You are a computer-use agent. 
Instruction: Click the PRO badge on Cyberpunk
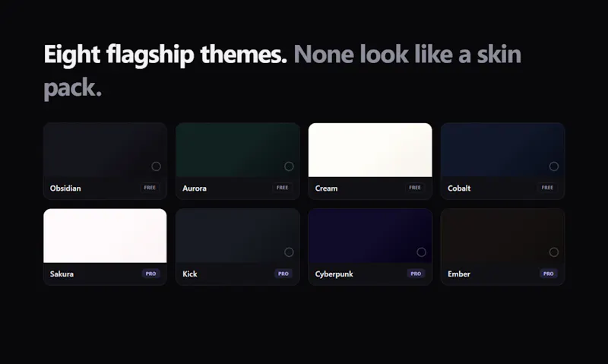click(416, 274)
